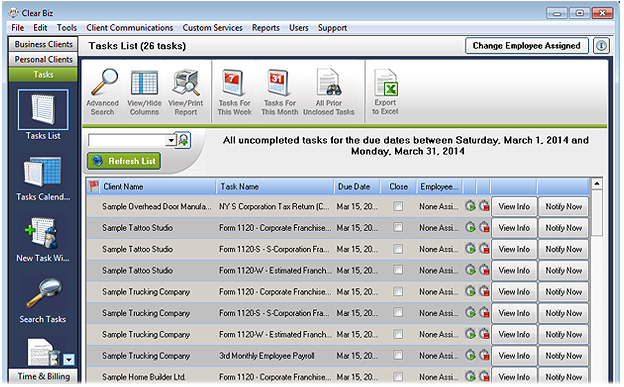This screenshot has height=387, width=624.
Task: Open the Tools menu
Action: [x=66, y=28]
